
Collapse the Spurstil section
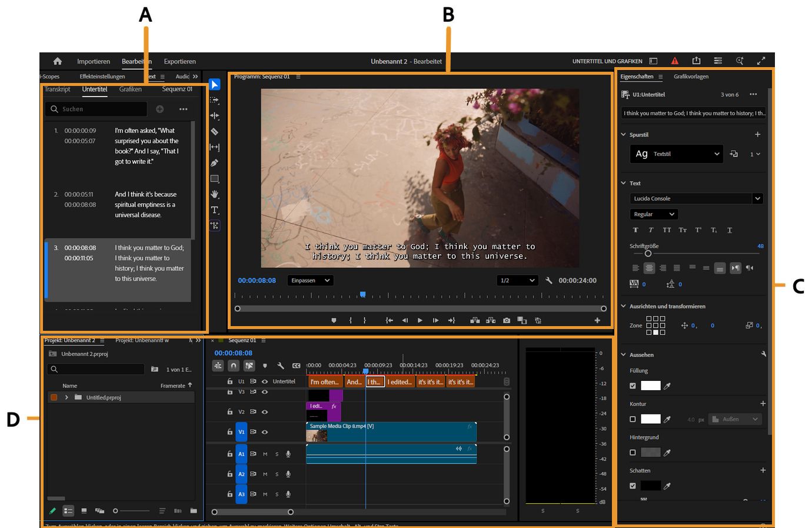pyautogui.click(x=623, y=134)
